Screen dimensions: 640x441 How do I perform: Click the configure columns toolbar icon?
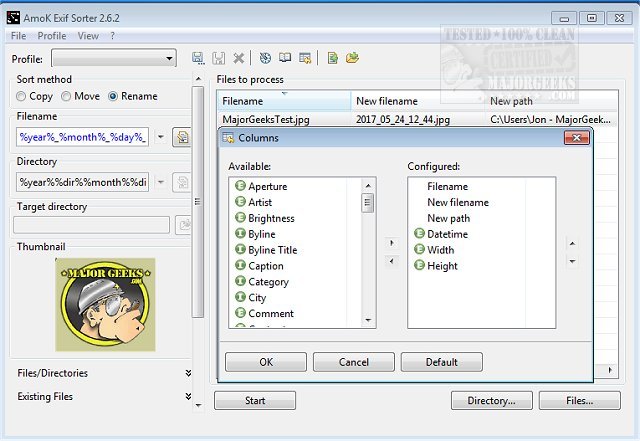point(305,58)
